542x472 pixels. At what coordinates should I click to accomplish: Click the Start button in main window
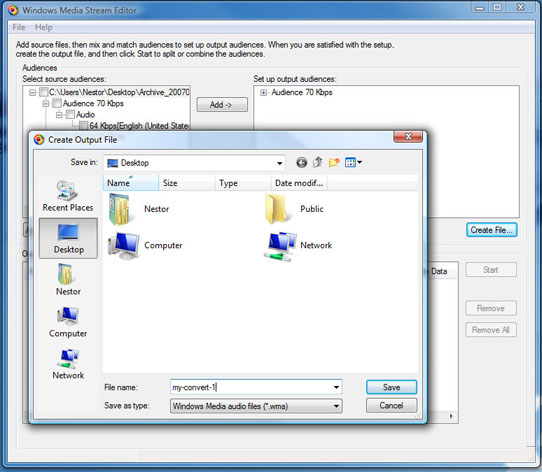click(491, 270)
